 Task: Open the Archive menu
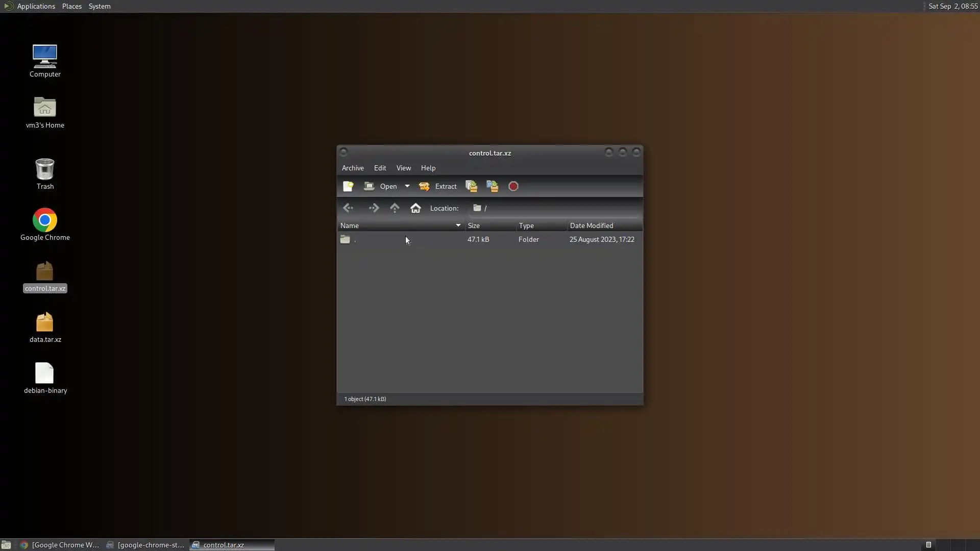point(353,168)
